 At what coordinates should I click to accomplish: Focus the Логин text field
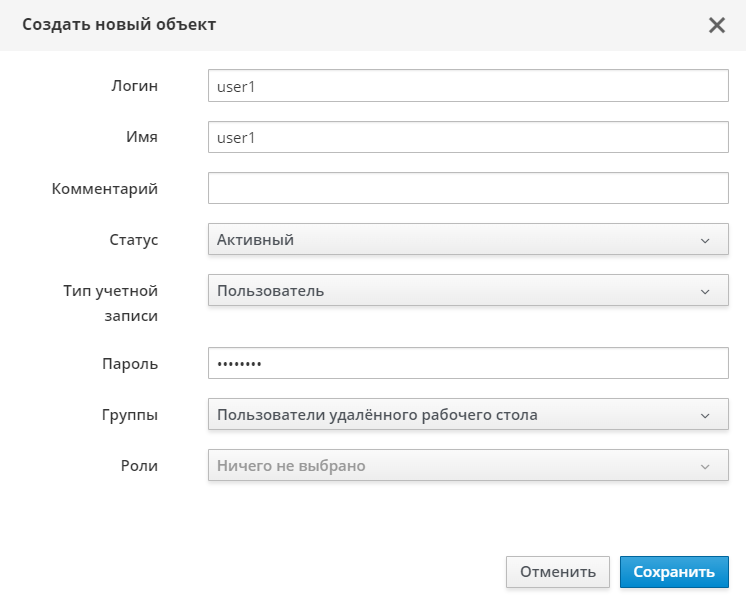(x=467, y=86)
